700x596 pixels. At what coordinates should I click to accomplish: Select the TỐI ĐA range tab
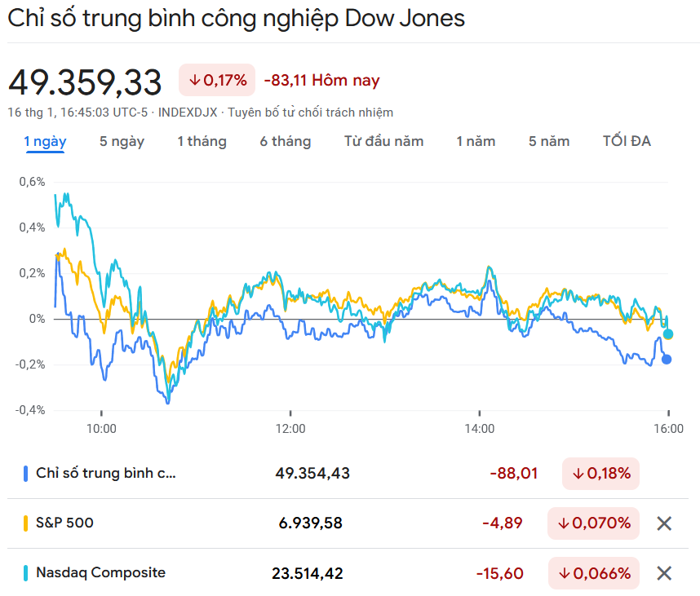tap(627, 141)
